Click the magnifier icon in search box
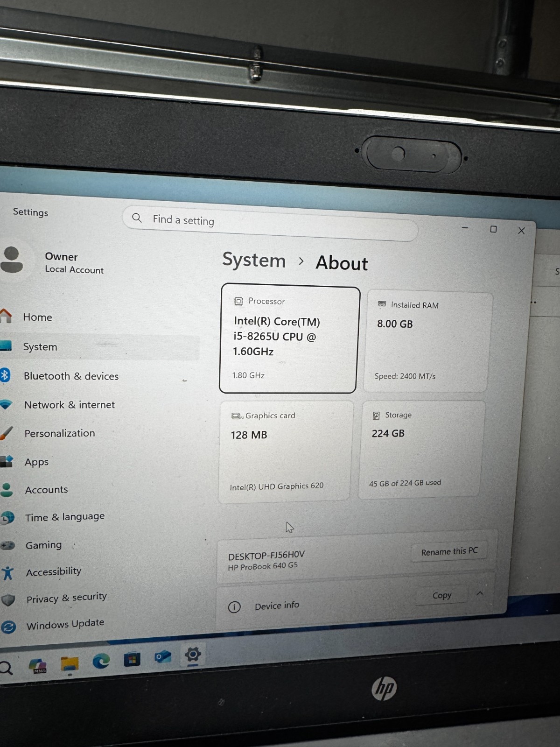Viewport: 560px width, 747px height. click(137, 218)
